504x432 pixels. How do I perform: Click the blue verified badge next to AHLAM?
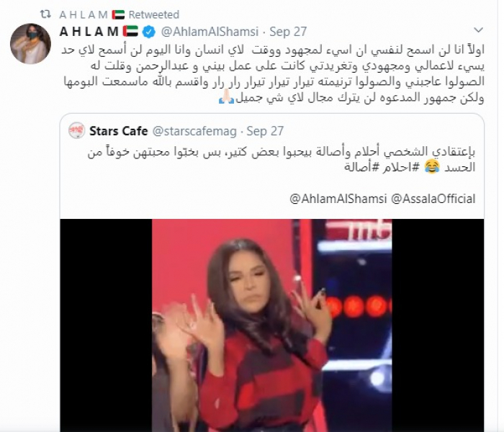tap(149, 32)
